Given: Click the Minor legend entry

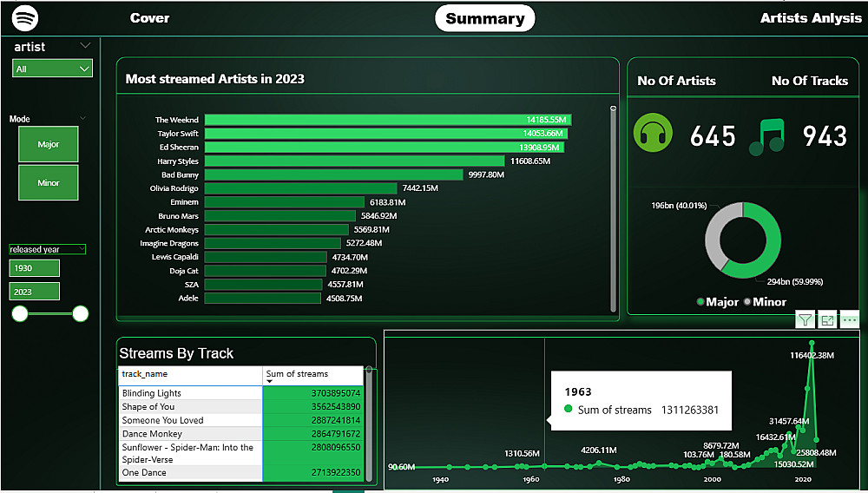Looking at the screenshot, I should point(765,301).
